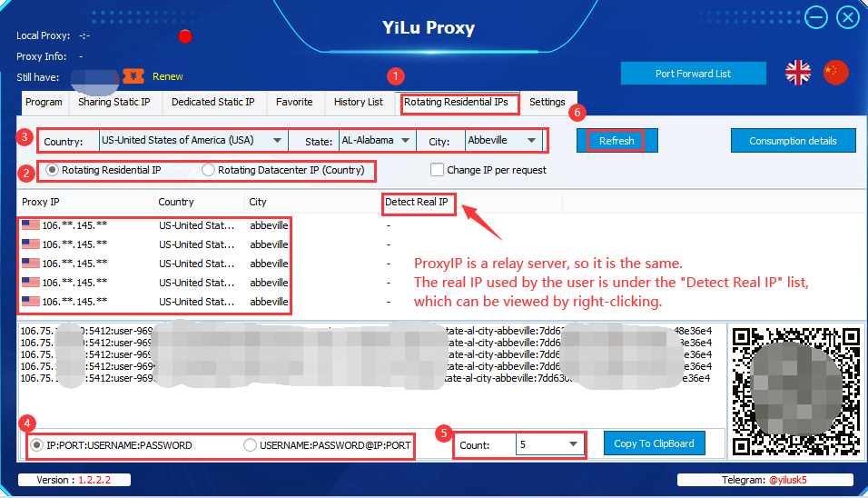868x498 pixels.
Task: Choose USERNAME:PASSWORD@IP:PORT format
Action: point(250,444)
